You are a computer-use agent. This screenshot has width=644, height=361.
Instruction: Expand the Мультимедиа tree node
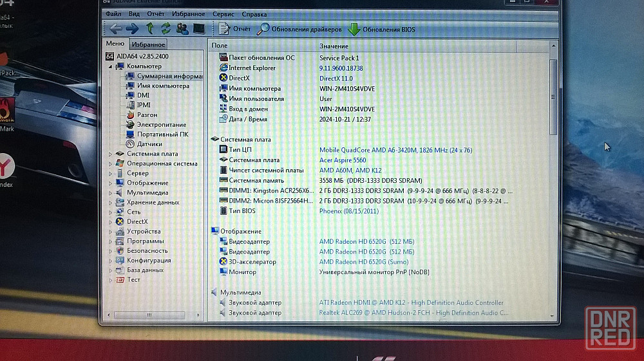(x=110, y=193)
